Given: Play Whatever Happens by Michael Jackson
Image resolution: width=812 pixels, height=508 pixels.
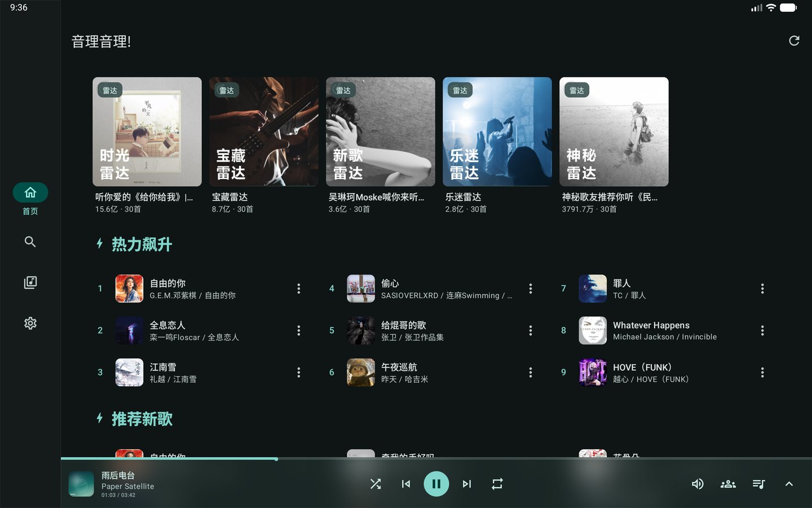Looking at the screenshot, I should pos(667,330).
